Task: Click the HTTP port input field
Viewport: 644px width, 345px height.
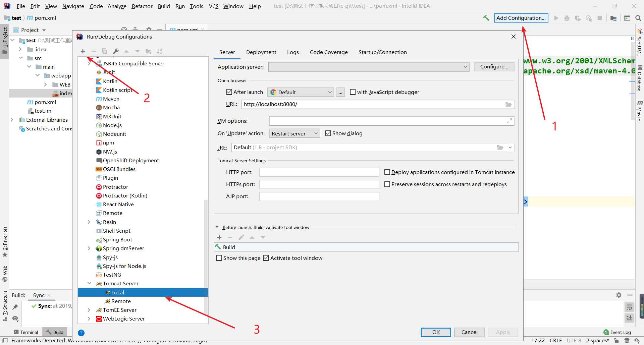Action: pos(319,172)
